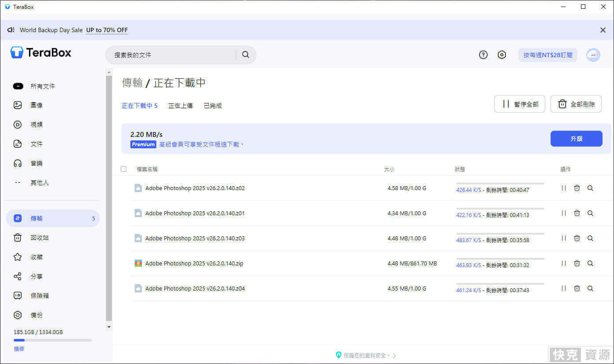This screenshot has height=364, width=614.
Task: Delete the .z02 download task
Action: [x=577, y=188]
